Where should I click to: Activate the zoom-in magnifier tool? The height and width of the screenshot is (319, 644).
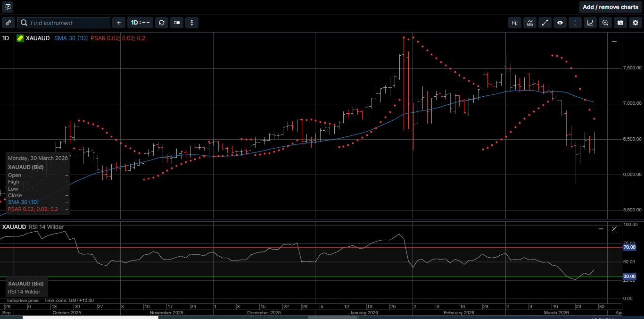605,22
